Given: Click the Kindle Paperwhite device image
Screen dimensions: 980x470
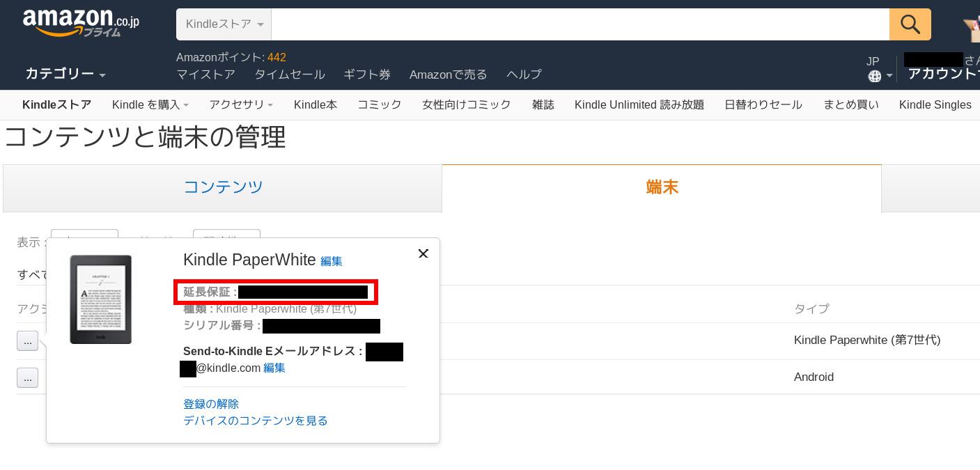Looking at the screenshot, I should click(x=100, y=299).
